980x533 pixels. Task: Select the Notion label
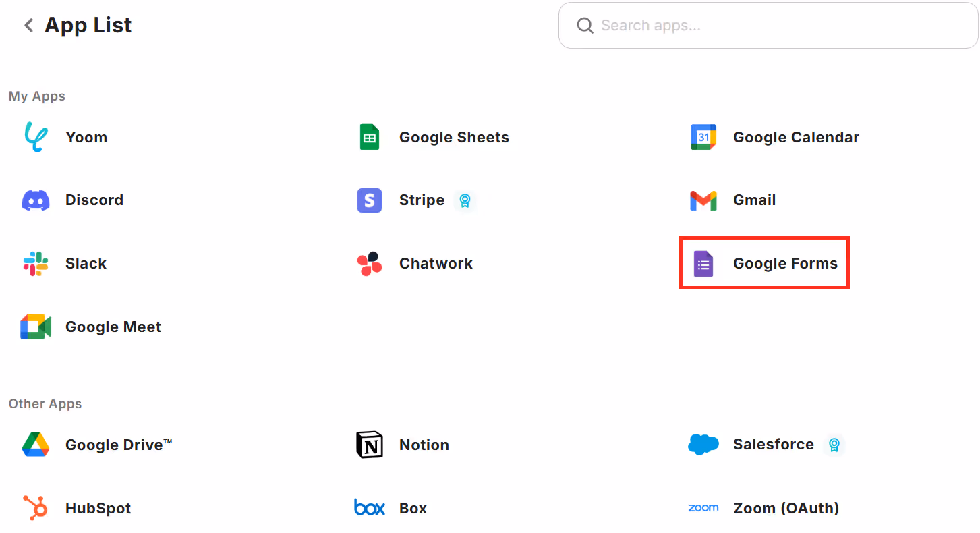[424, 445]
